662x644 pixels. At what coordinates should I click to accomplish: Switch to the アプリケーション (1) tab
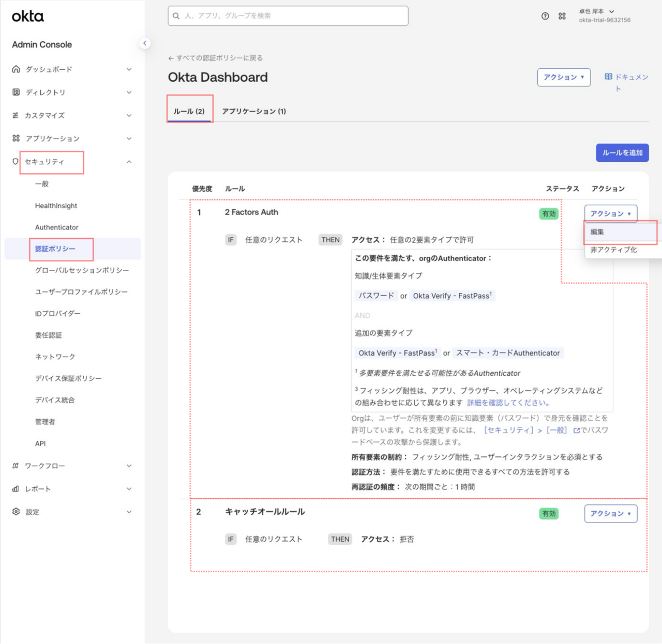pyautogui.click(x=254, y=111)
